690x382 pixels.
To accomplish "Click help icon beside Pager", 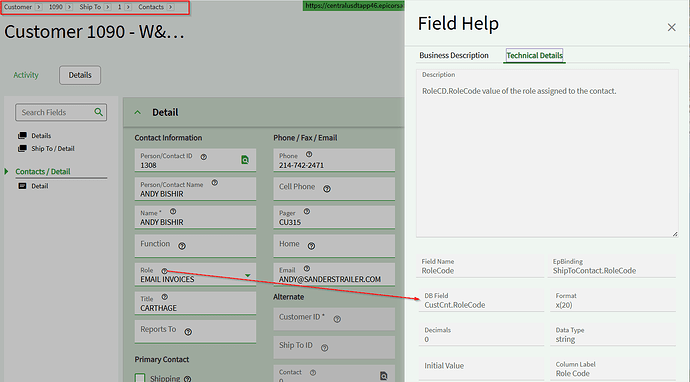I will coord(307,212).
